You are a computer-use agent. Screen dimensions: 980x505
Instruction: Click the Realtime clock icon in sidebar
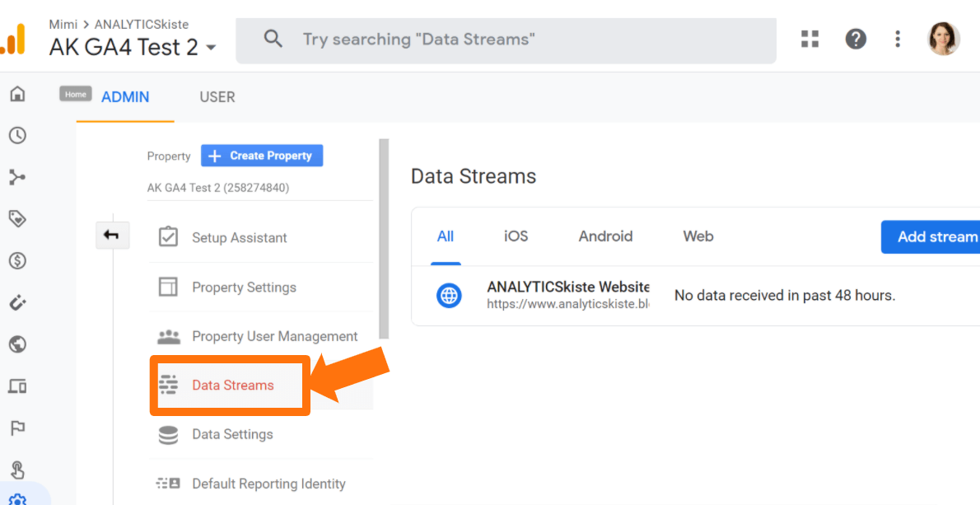[x=17, y=135]
